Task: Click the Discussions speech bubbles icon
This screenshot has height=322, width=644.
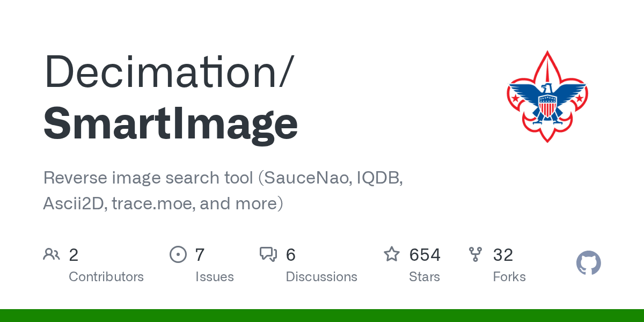Action: point(268,254)
